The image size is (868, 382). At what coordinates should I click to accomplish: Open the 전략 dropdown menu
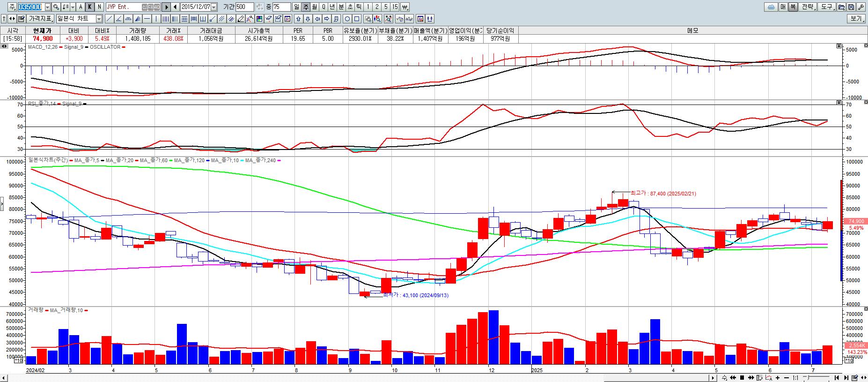coord(808,7)
